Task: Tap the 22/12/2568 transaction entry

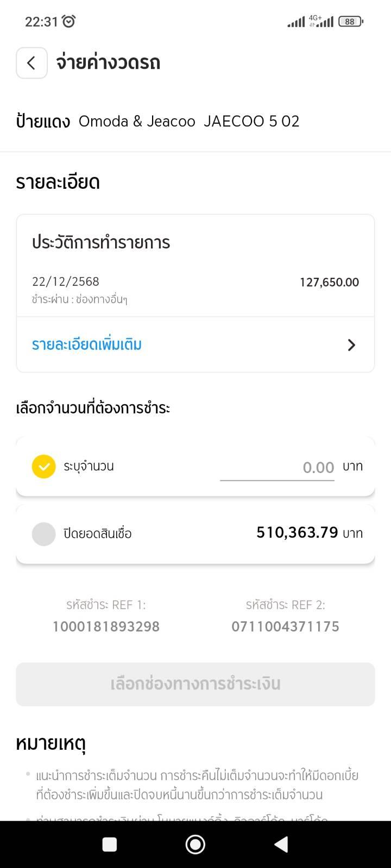Action: pos(66,282)
